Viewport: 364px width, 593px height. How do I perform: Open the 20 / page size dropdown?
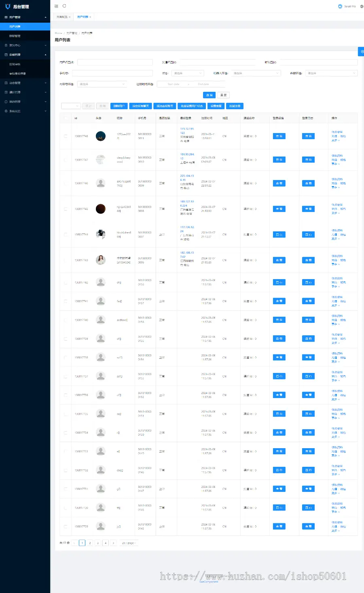click(x=129, y=543)
